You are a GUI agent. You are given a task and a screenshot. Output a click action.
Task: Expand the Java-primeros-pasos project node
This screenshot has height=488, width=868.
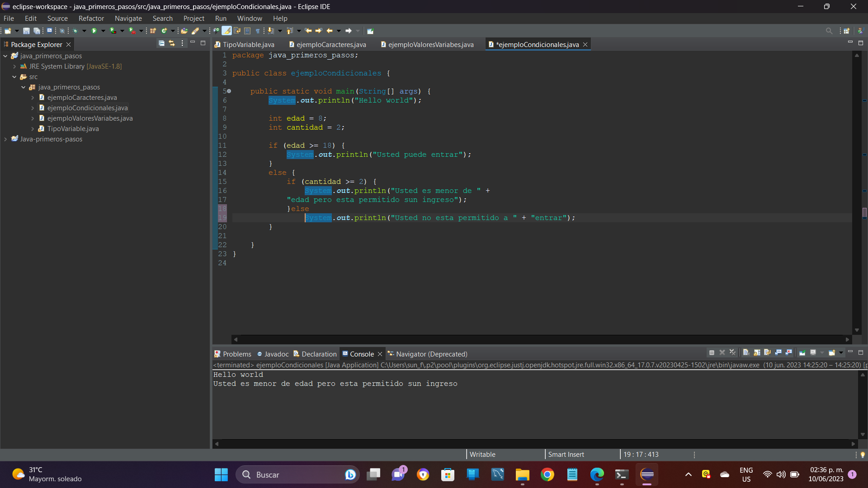tap(5, 139)
